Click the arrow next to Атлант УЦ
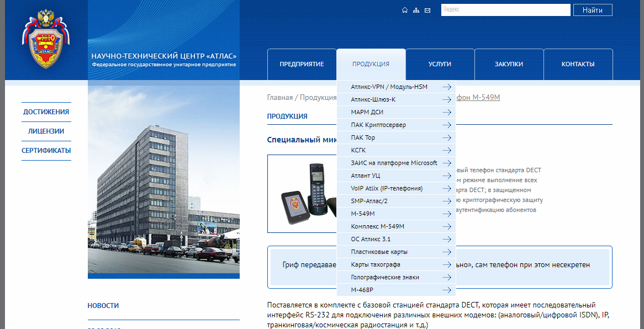The height and width of the screenshot is (329, 644). coord(447,176)
